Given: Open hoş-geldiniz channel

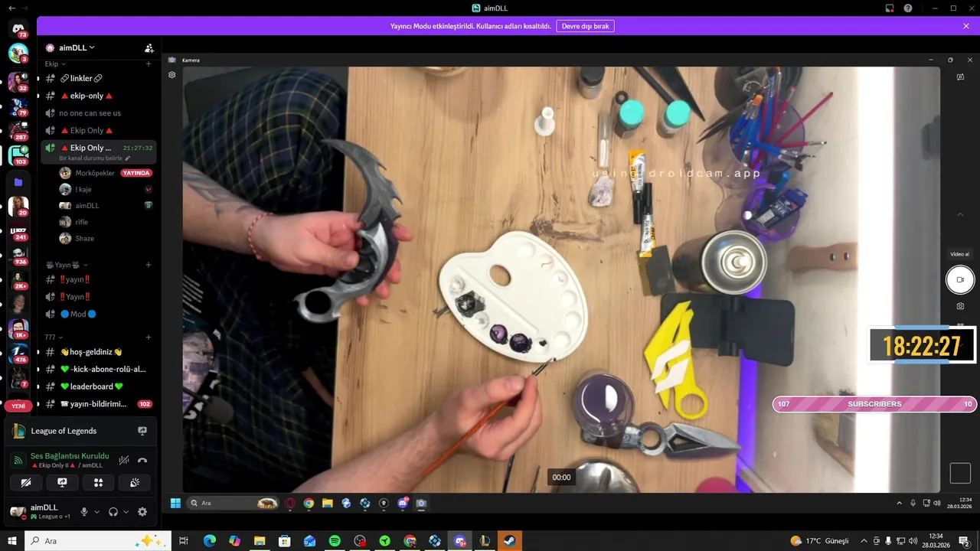Looking at the screenshot, I should tap(99, 352).
